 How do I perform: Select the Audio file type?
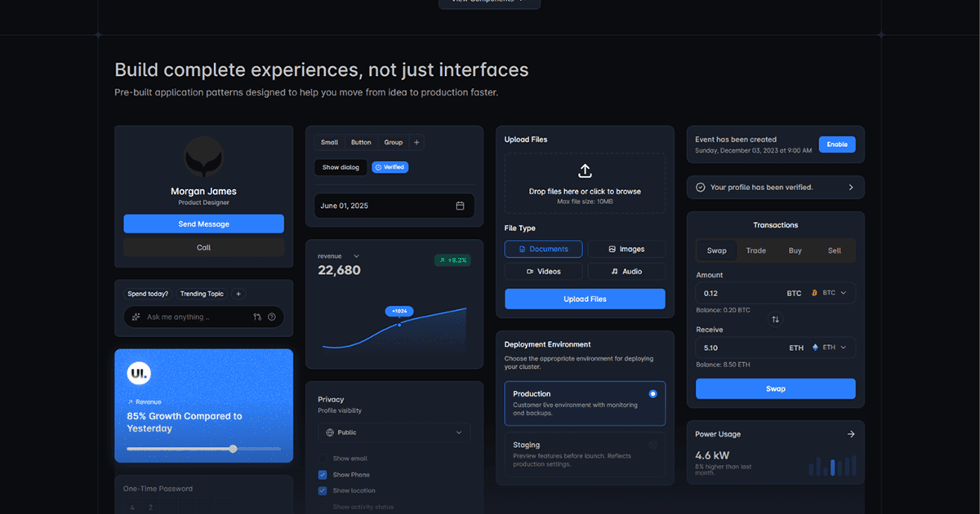coord(626,271)
